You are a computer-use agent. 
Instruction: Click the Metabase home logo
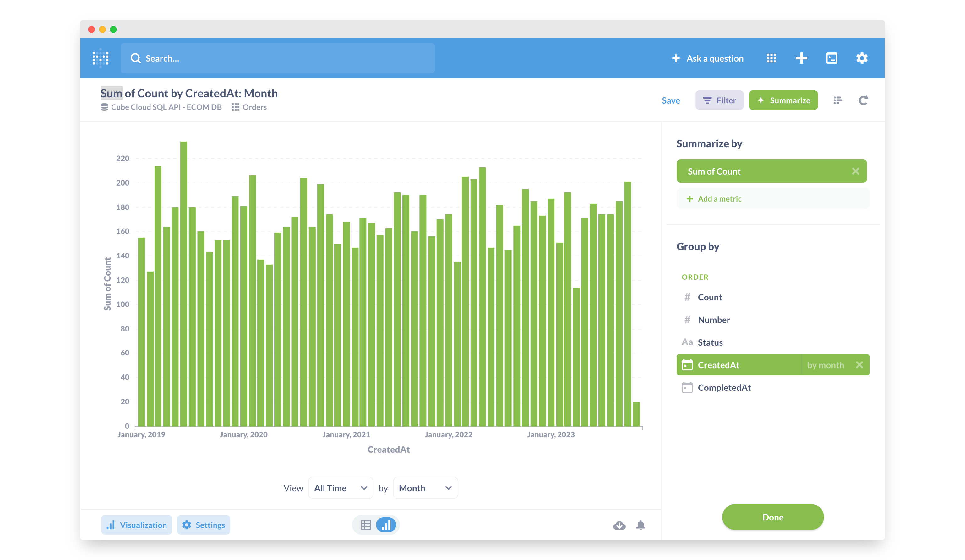click(101, 58)
